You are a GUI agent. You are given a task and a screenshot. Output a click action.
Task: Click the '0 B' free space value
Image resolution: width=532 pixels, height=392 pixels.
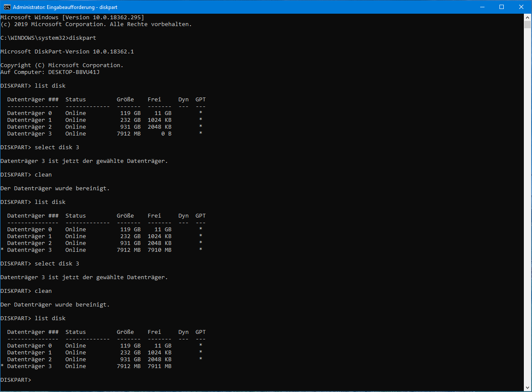click(x=166, y=133)
